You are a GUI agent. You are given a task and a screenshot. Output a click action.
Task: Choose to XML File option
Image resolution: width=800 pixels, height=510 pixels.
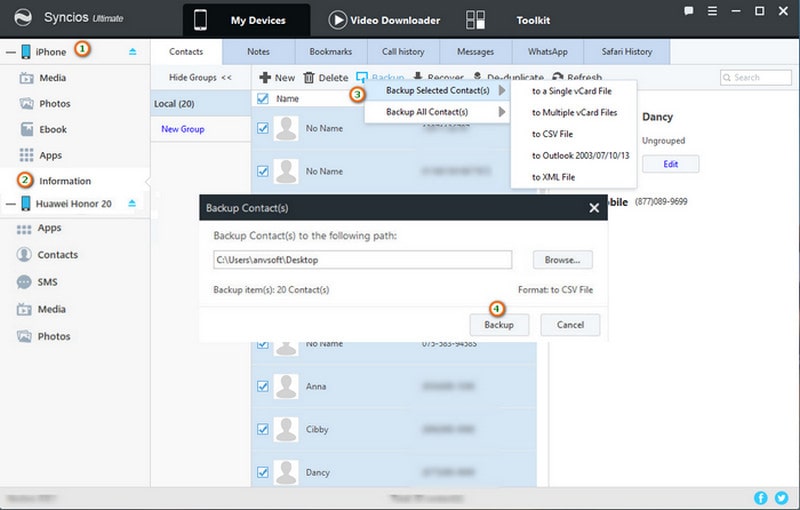[x=554, y=177]
